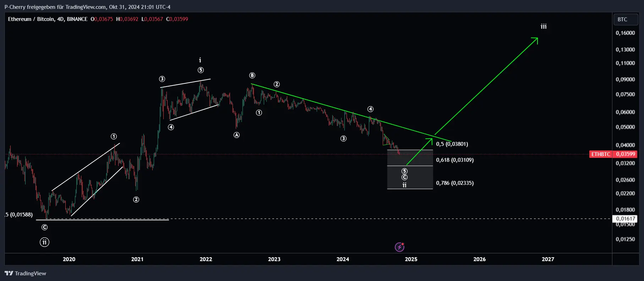
Task: Click the circled B wave label
Action: [252, 75]
